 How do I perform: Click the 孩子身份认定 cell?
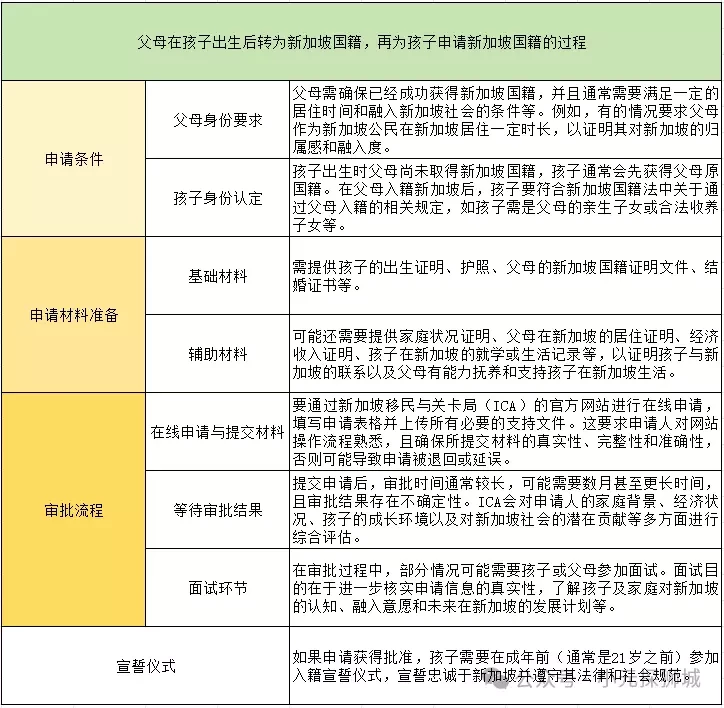217,198
